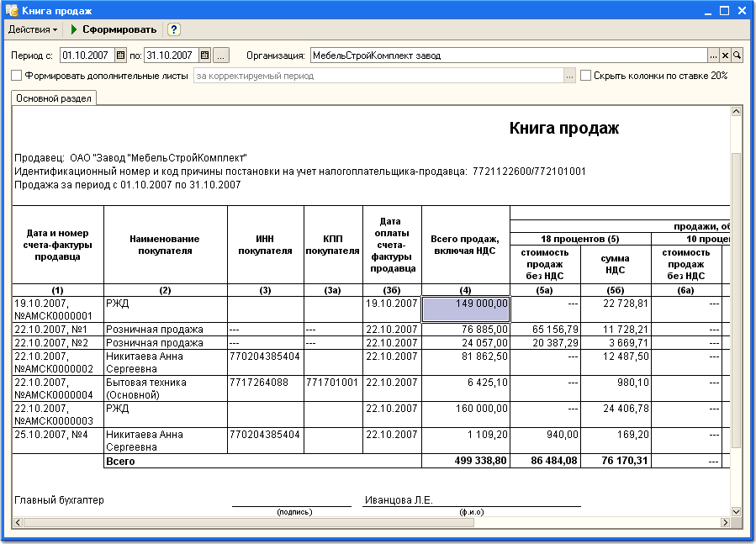Image resolution: width=756 pixels, height=544 pixels.
Task: Click column header Наименование покупателя
Action: pyautogui.click(x=166, y=245)
